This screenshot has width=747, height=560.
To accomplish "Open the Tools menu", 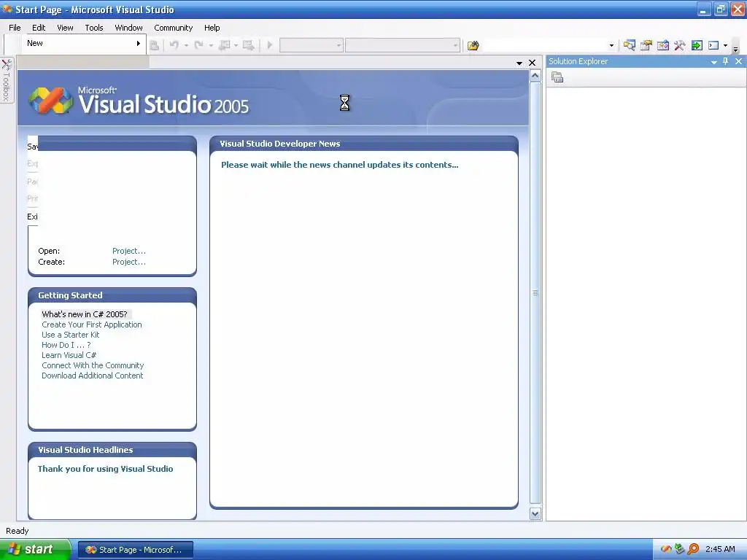I will click(x=94, y=28).
